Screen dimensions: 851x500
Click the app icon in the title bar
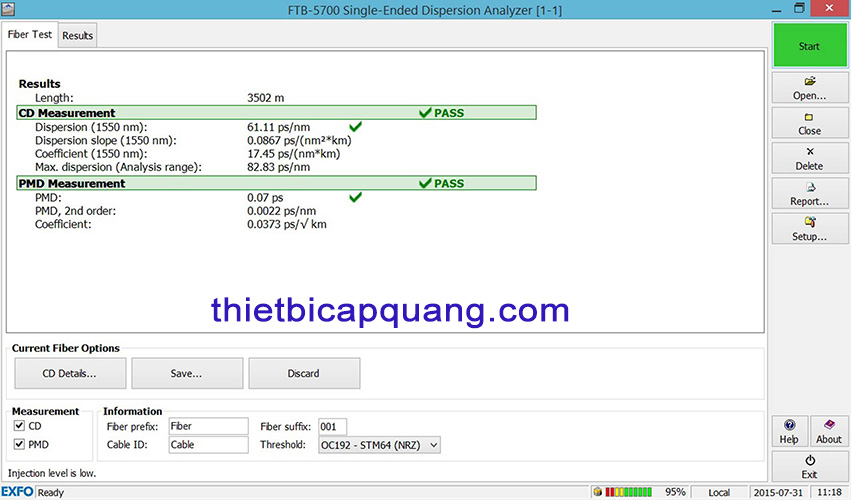8,9
